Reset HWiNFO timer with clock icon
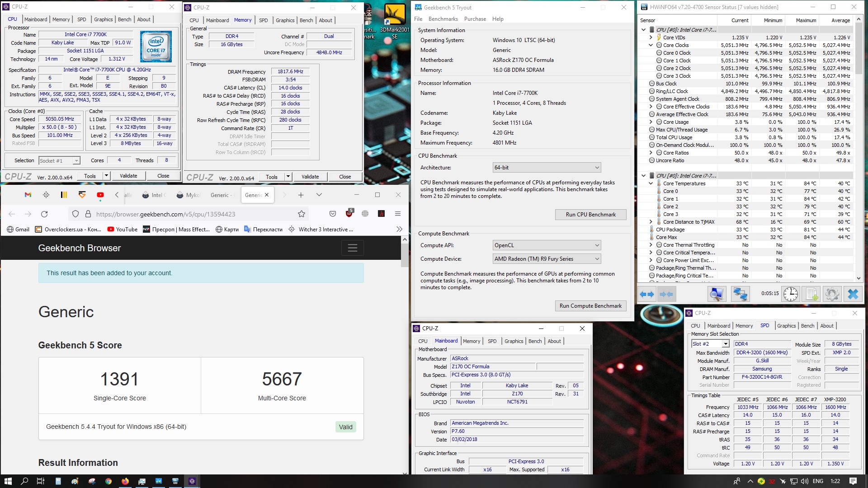The image size is (868, 488). [791, 294]
